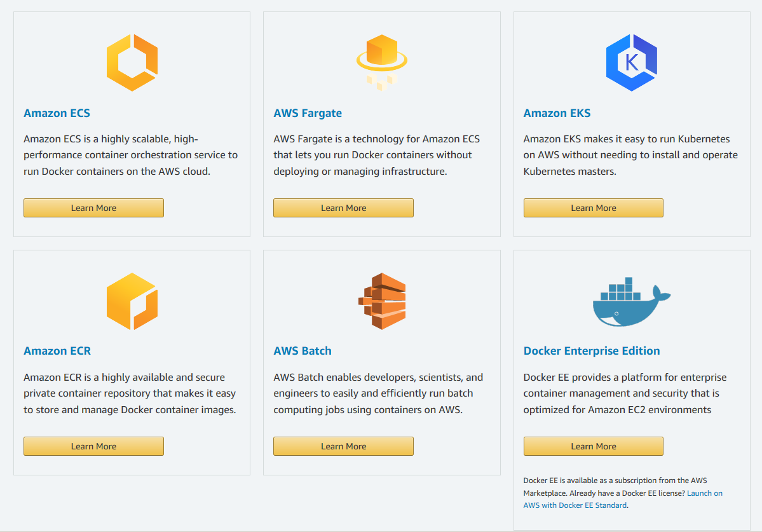This screenshot has height=532, width=762.
Task: Click the Amazon EKS Kubernetes icon
Action: tap(632, 63)
